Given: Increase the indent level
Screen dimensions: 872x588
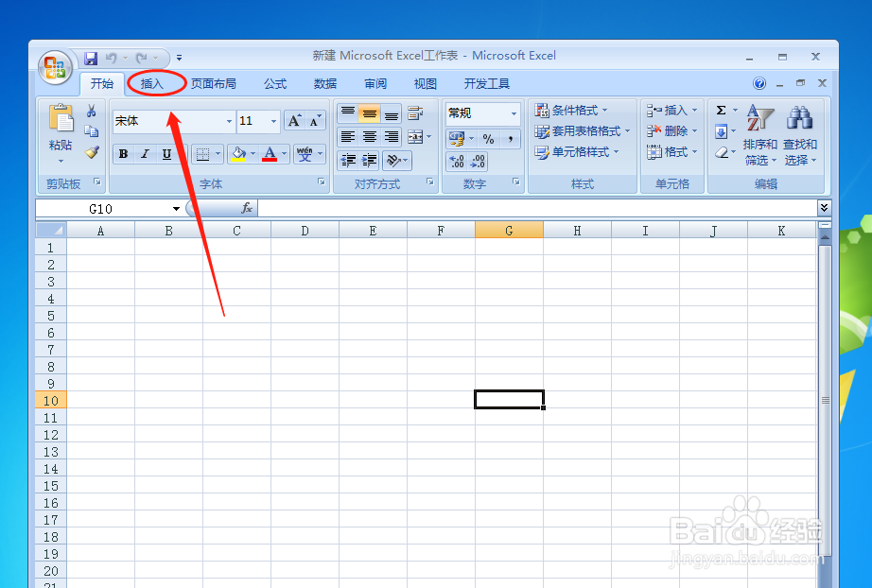Looking at the screenshot, I should [369, 161].
